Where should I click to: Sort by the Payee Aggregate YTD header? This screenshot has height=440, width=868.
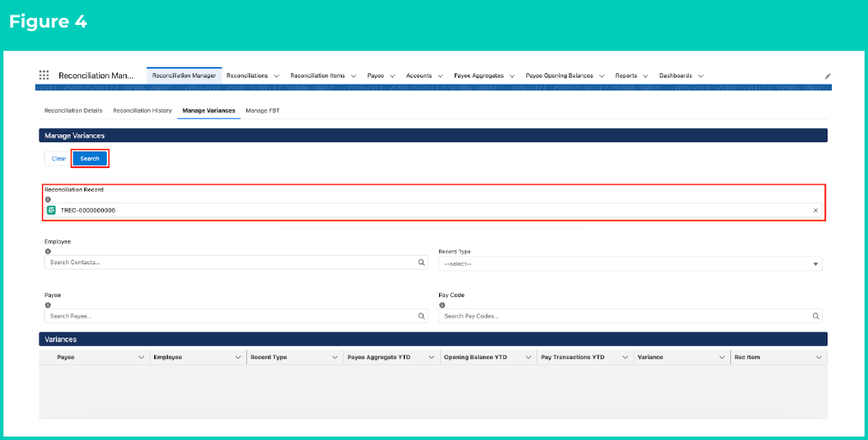(x=379, y=357)
